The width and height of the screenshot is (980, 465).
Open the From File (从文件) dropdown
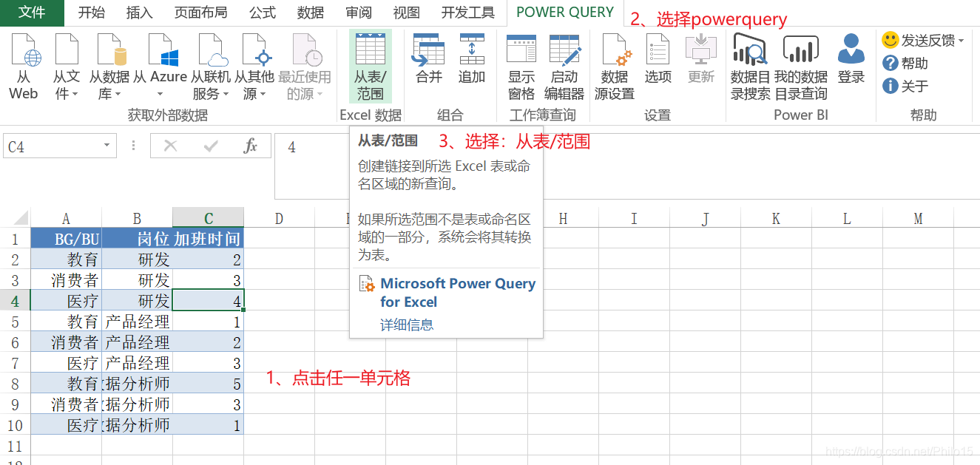pos(66,67)
